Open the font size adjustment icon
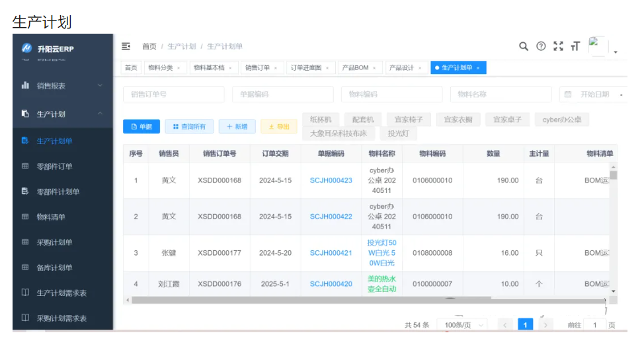644x358 pixels. pos(575,46)
